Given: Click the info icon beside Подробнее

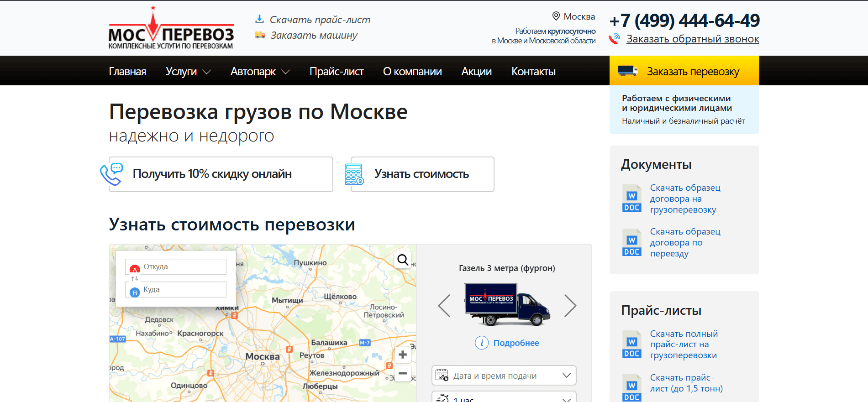Looking at the screenshot, I should point(482,343).
